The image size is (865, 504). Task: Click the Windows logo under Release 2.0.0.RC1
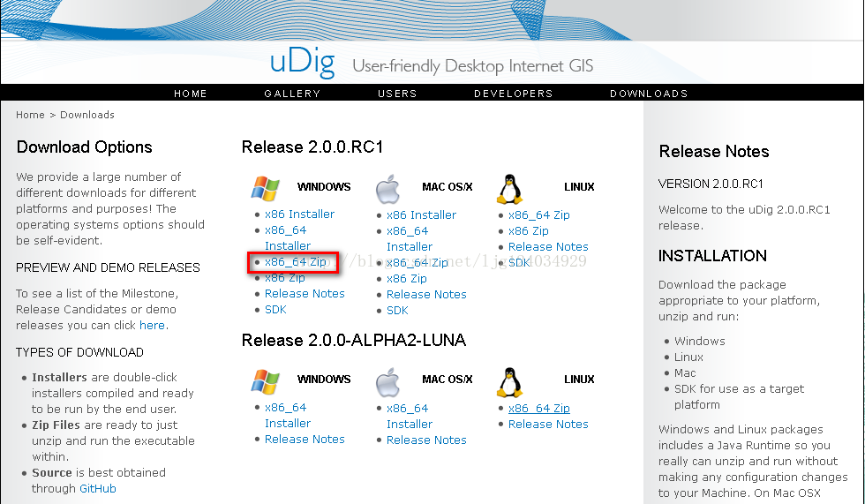point(266,188)
